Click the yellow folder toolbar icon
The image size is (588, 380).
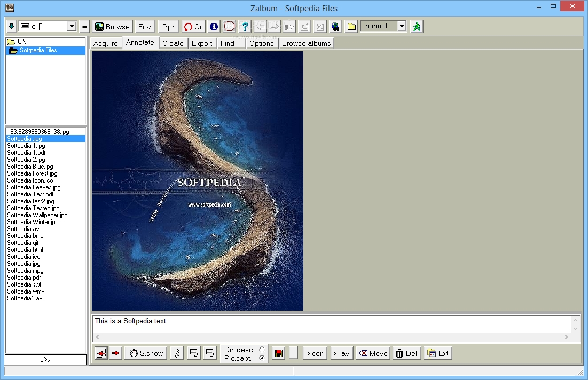(x=351, y=27)
